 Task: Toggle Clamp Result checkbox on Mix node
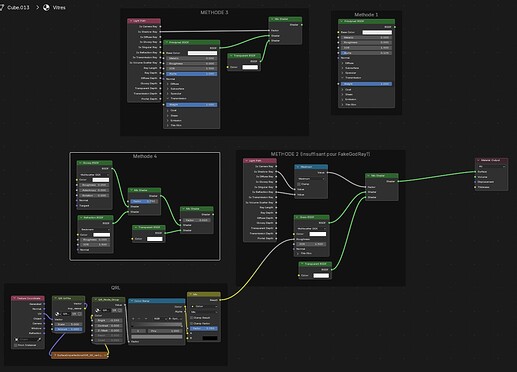pos(192,318)
